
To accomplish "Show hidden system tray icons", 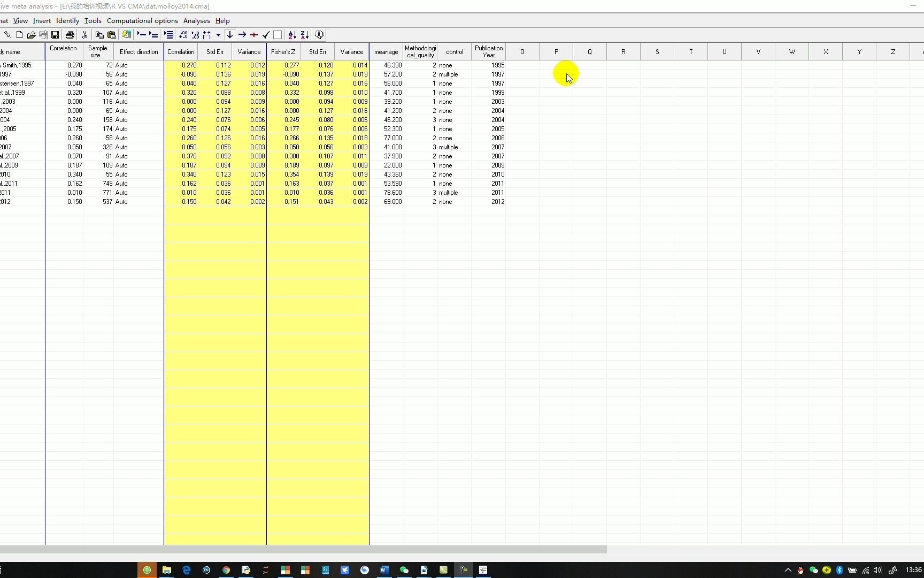I will coord(788,570).
